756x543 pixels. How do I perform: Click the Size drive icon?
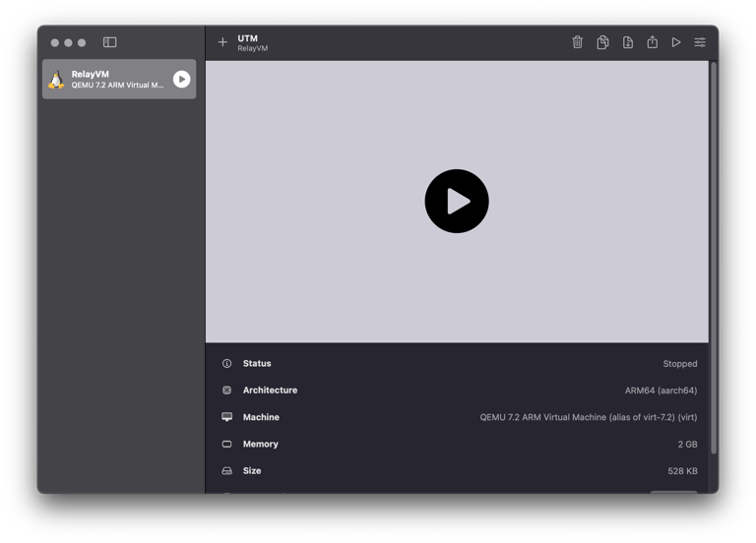[x=226, y=471]
